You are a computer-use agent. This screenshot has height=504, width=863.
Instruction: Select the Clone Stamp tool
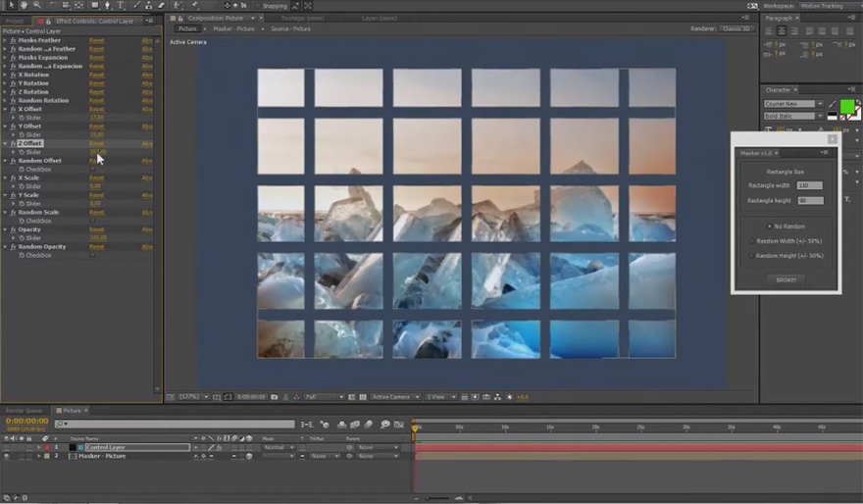[149, 5]
